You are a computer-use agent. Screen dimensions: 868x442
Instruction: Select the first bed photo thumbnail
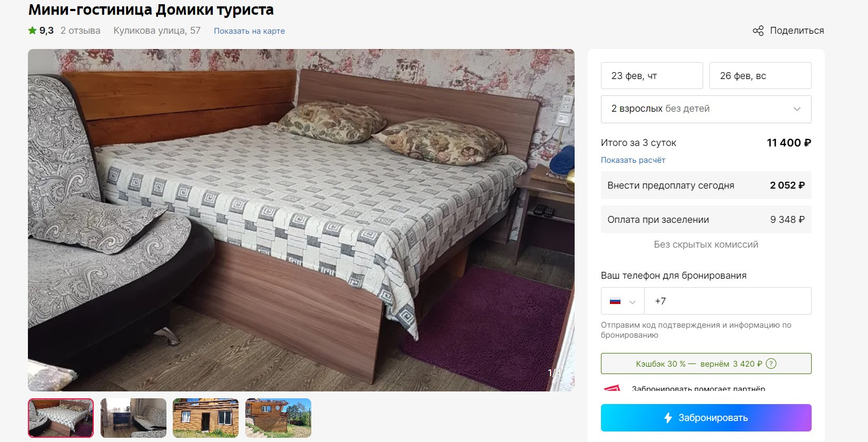(x=61, y=418)
